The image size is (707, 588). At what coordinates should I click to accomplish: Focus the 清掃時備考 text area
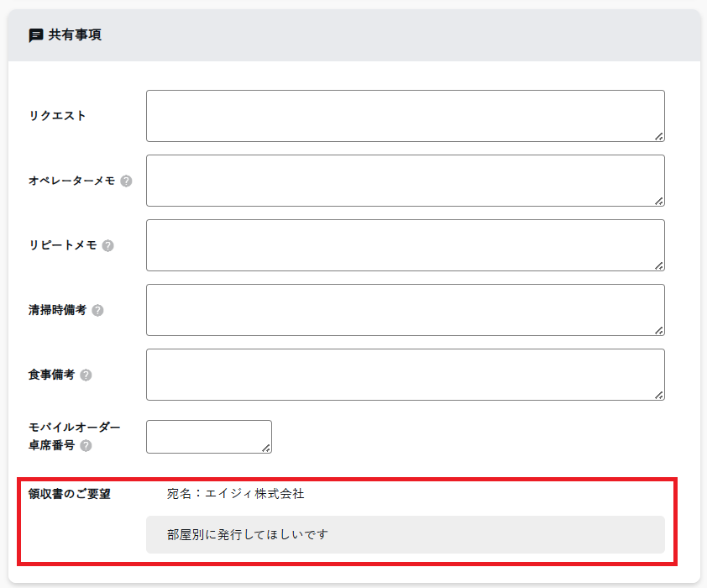[x=405, y=310]
